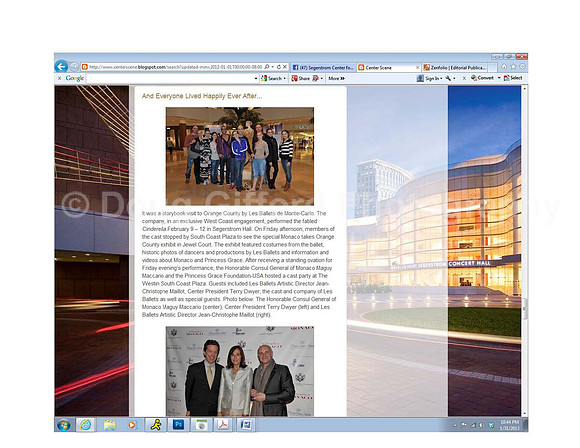Expand the Search button dropdown arrow
The width and height of the screenshot is (580, 448).
(284, 78)
